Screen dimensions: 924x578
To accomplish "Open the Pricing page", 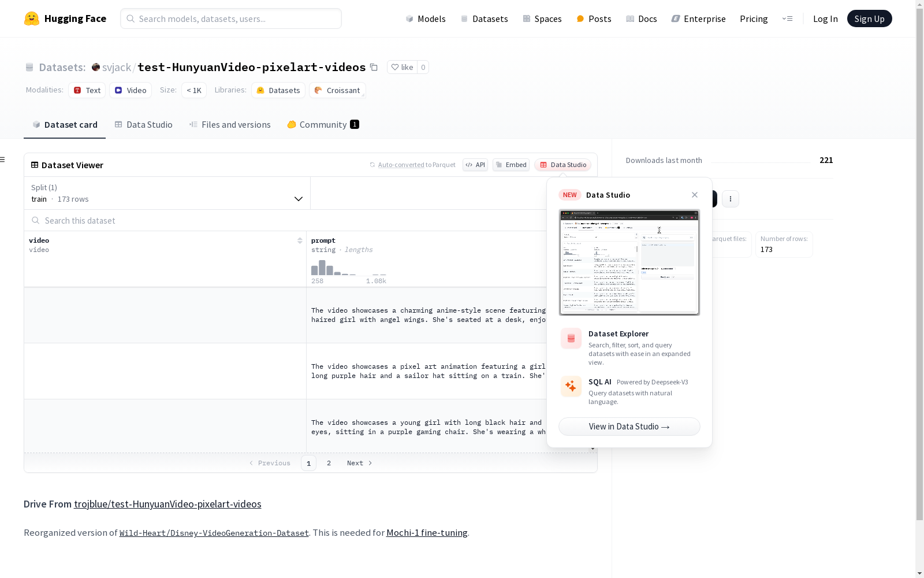I will [x=754, y=18].
